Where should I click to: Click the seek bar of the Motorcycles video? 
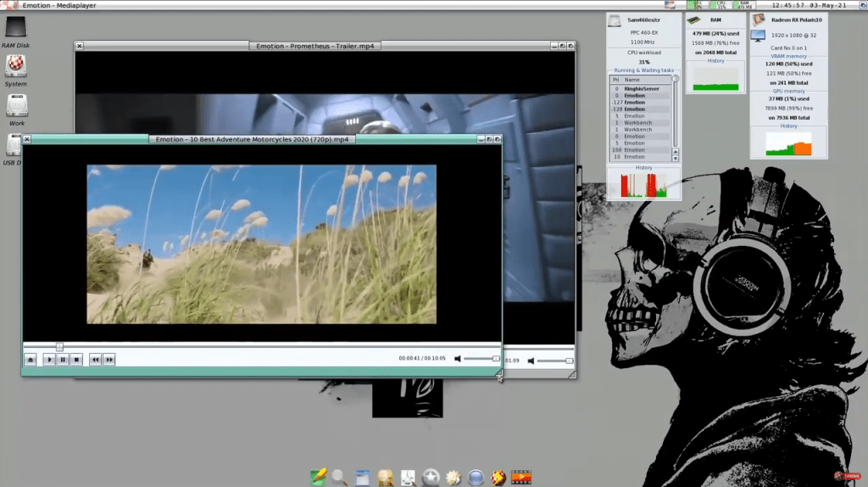254,346
